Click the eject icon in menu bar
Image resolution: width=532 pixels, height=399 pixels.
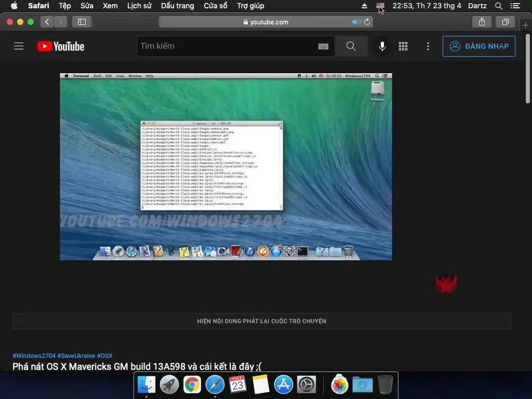(364, 6)
